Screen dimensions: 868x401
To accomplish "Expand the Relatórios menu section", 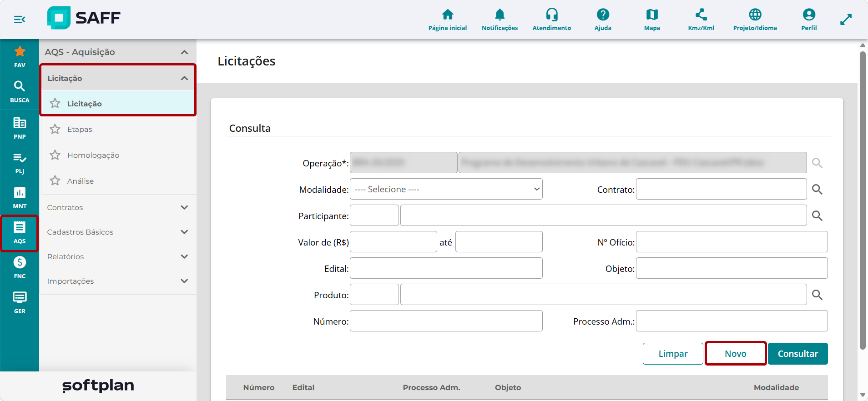I will click(x=118, y=256).
